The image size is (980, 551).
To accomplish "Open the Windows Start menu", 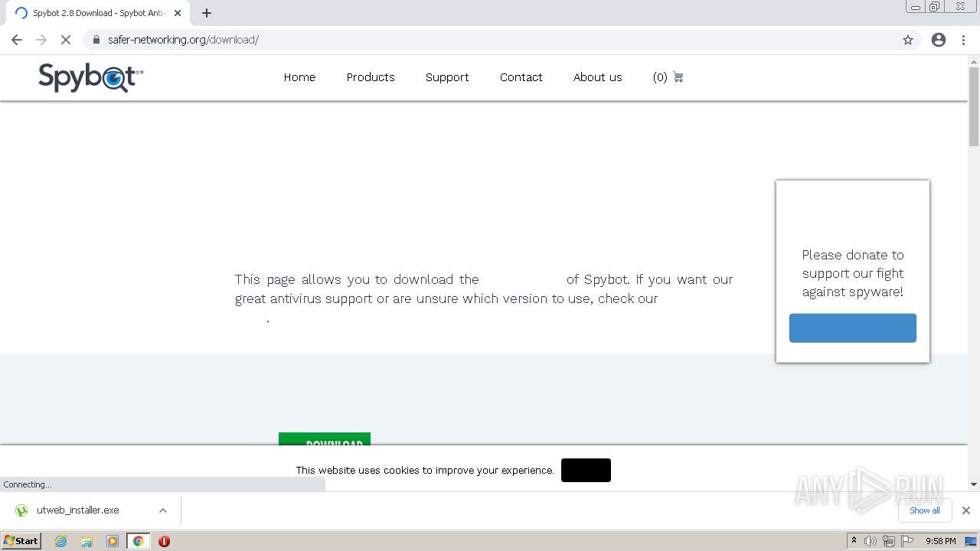I will point(21,541).
